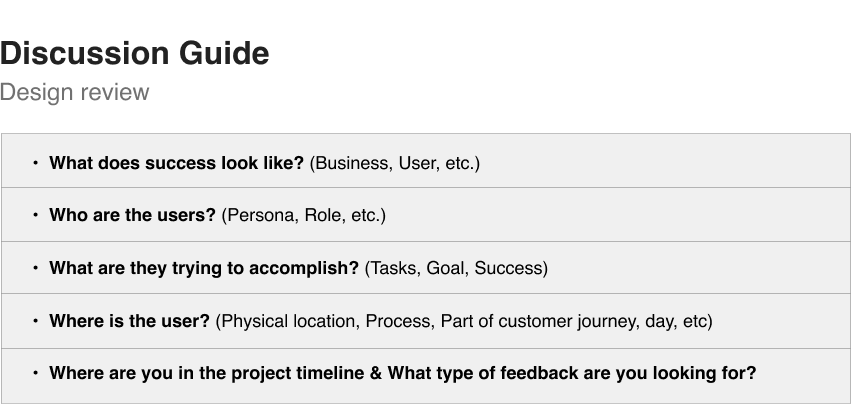Click the question 'Where is the user?'
Screen dimensions: 857x413
click(x=130, y=321)
